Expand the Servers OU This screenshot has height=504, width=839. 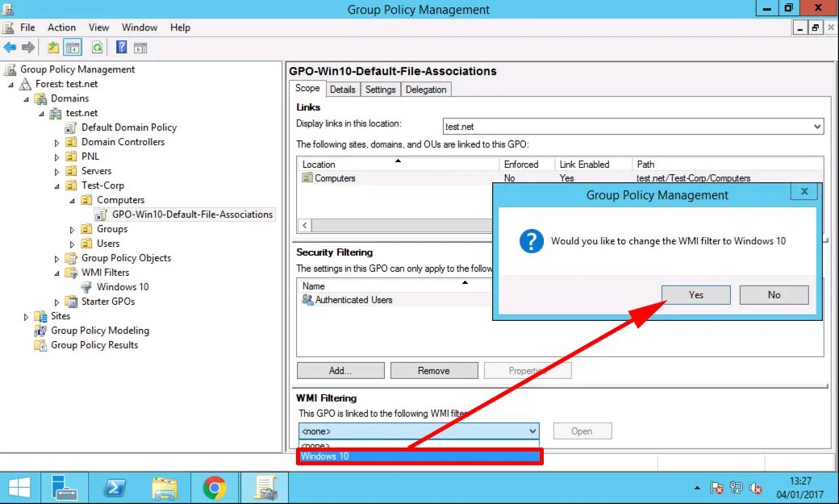tap(56, 172)
